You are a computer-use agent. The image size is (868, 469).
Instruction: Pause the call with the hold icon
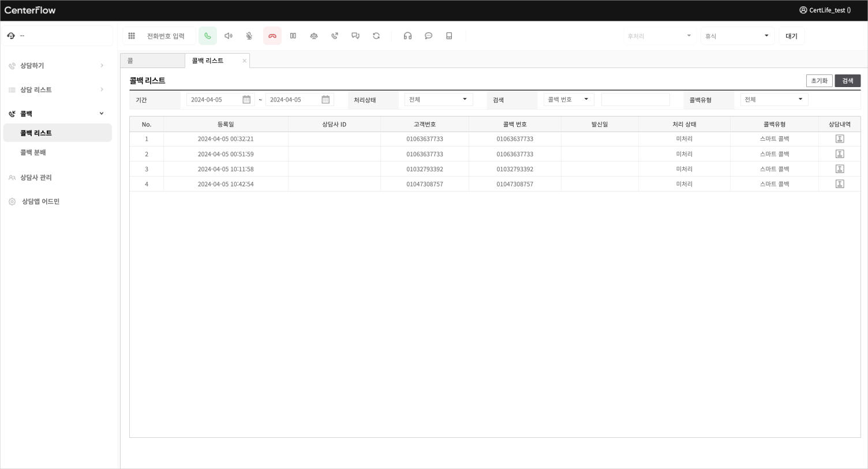(293, 36)
